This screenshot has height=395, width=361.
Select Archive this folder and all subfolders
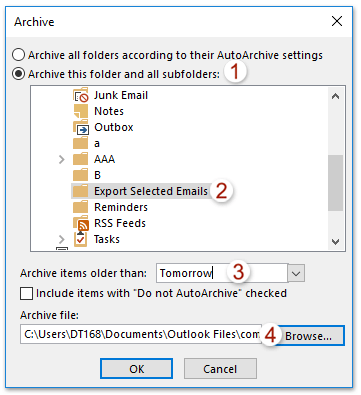pyautogui.click(x=18, y=74)
